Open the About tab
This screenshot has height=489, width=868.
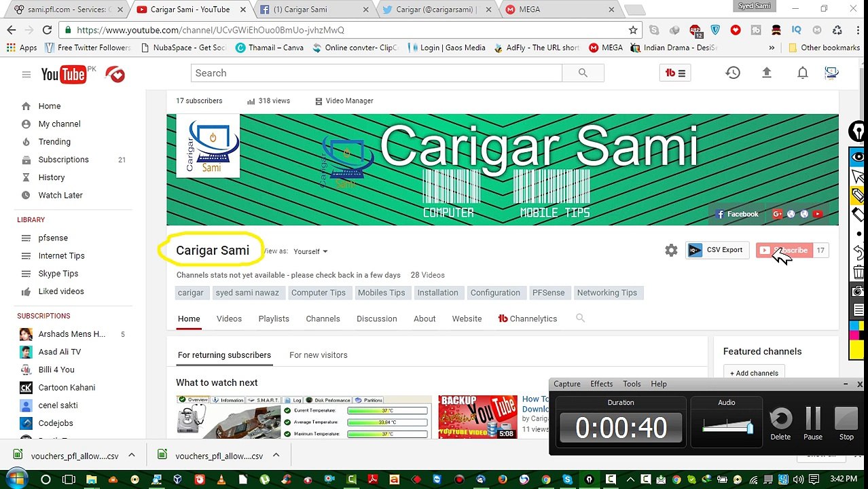[424, 319]
